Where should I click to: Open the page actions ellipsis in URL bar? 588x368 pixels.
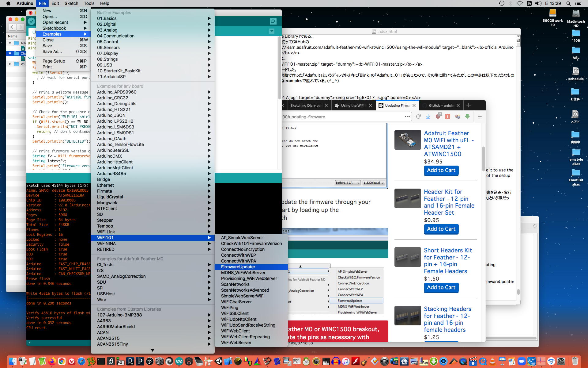tap(407, 117)
